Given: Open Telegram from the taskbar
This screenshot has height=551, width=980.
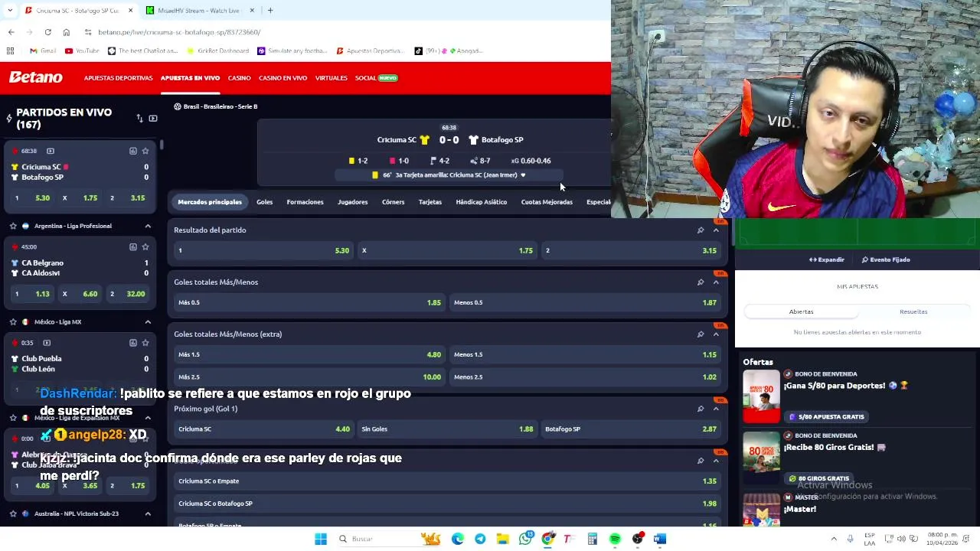Looking at the screenshot, I should click(x=480, y=539).
